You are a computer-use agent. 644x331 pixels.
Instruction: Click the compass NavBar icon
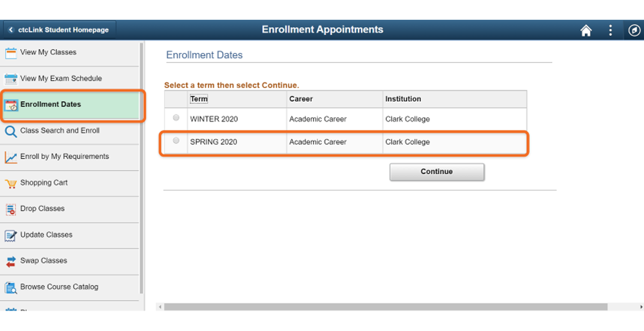[634, 30]
